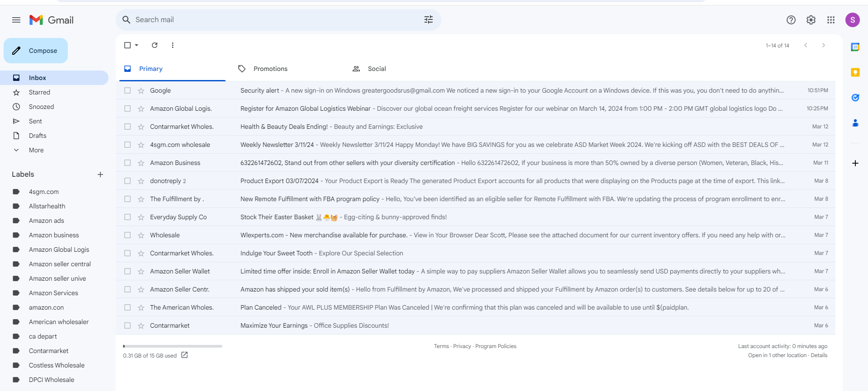Open the Weekly Newsletter 3/11/24 email
Viewport: 868px width, 391px height.
[x=476, y=145]
